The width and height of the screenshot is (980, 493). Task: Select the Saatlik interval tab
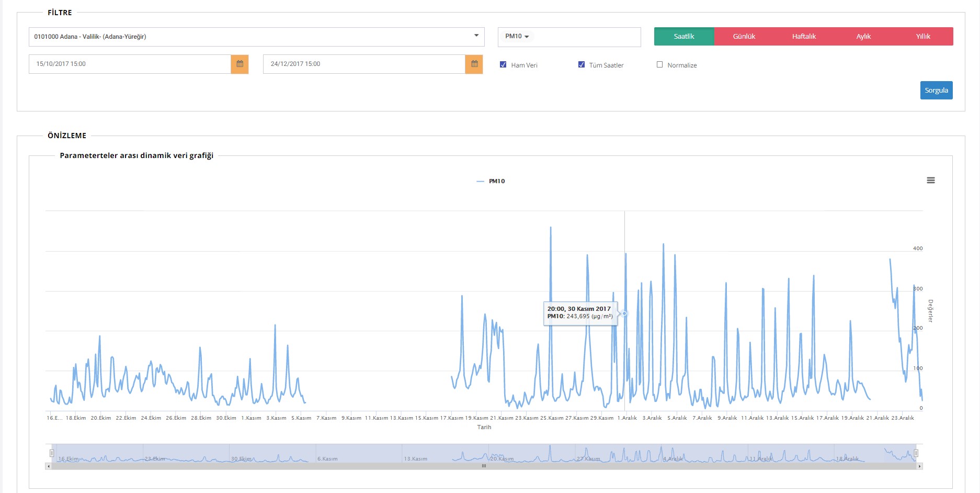(x=683, y=37)
